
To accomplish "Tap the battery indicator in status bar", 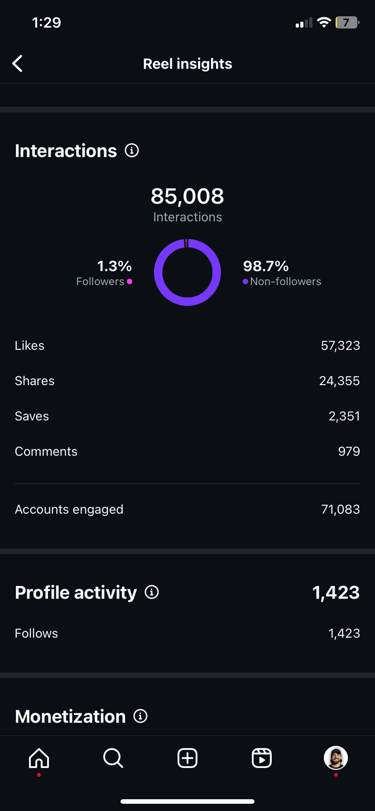I will tap(347, 23).
